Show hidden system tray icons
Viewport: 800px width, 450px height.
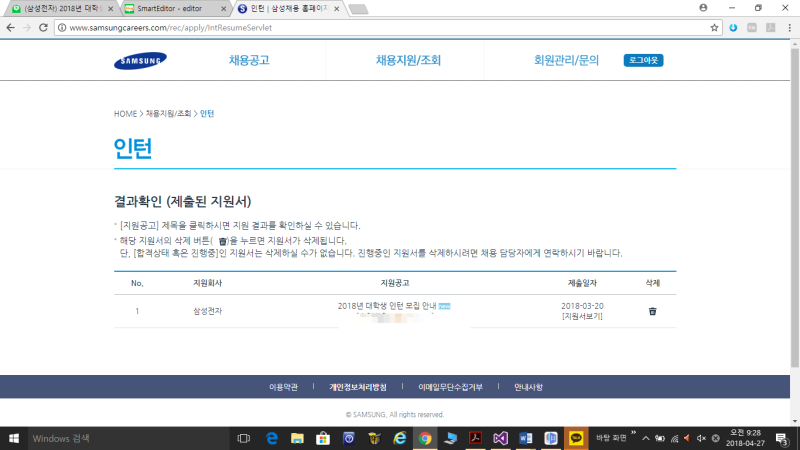pyautogui.click(x=646, y=438)
